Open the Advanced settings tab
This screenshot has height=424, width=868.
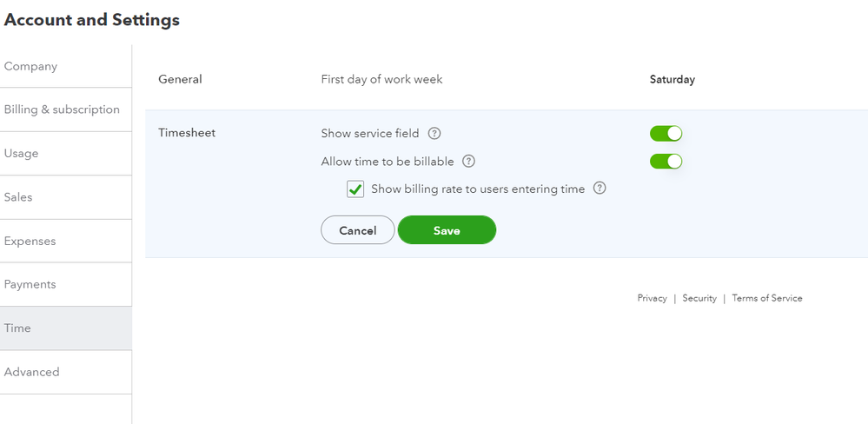[32, 372]
